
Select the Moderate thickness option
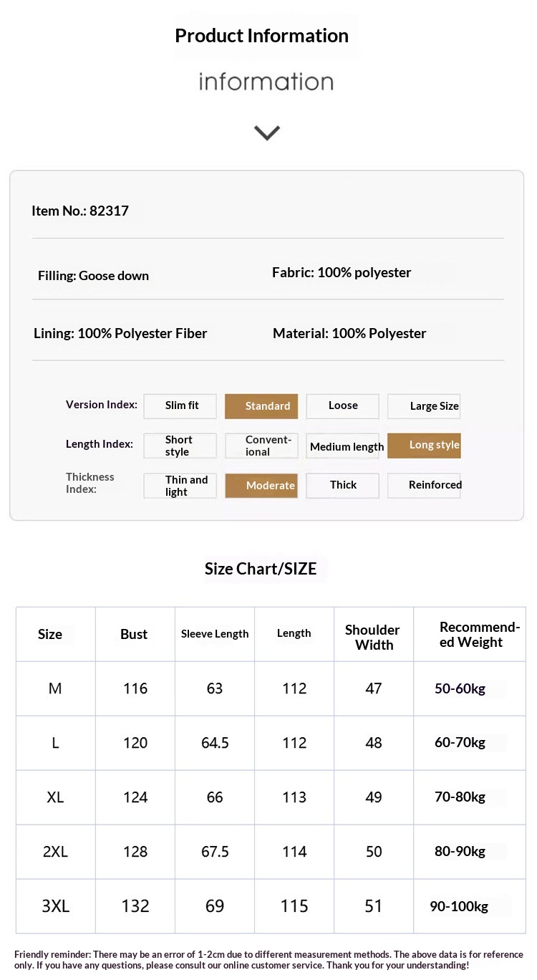(261, 486)
